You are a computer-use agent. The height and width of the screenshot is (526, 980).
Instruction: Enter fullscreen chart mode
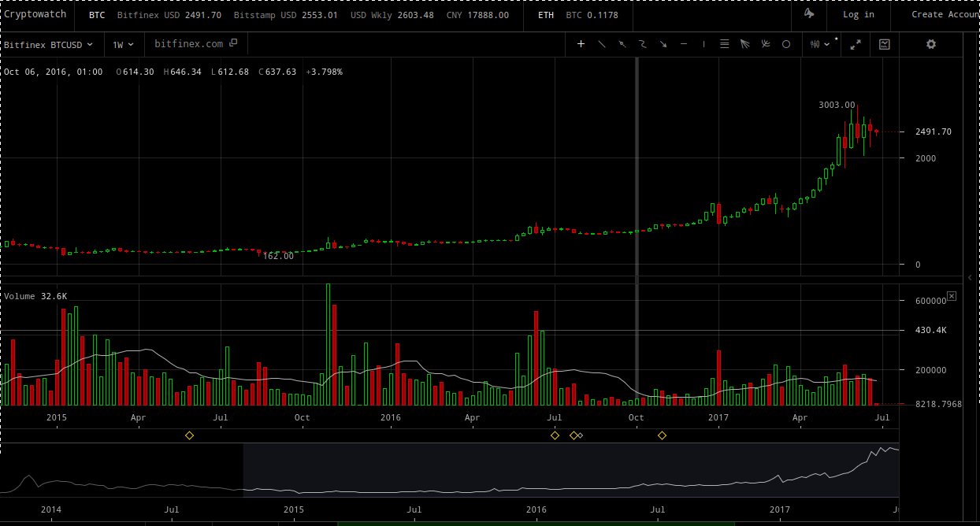856,45
